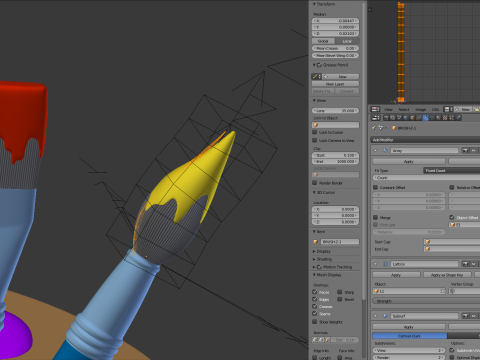Switch to the Particles properties tab icon
This screenshot has height=360, width=480.
(x=451, y=118)
